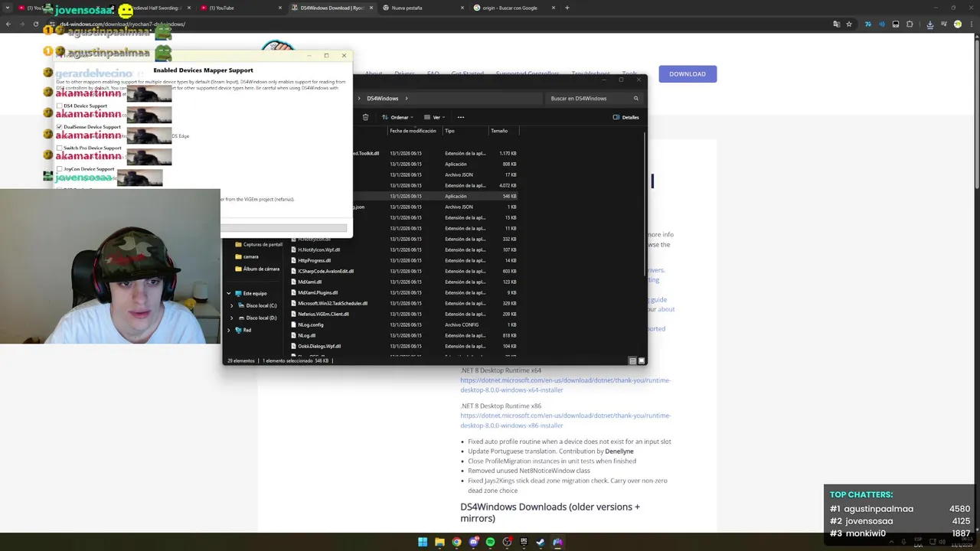
Task: Bookmark this page with star icon
Action: click(849, 24)
